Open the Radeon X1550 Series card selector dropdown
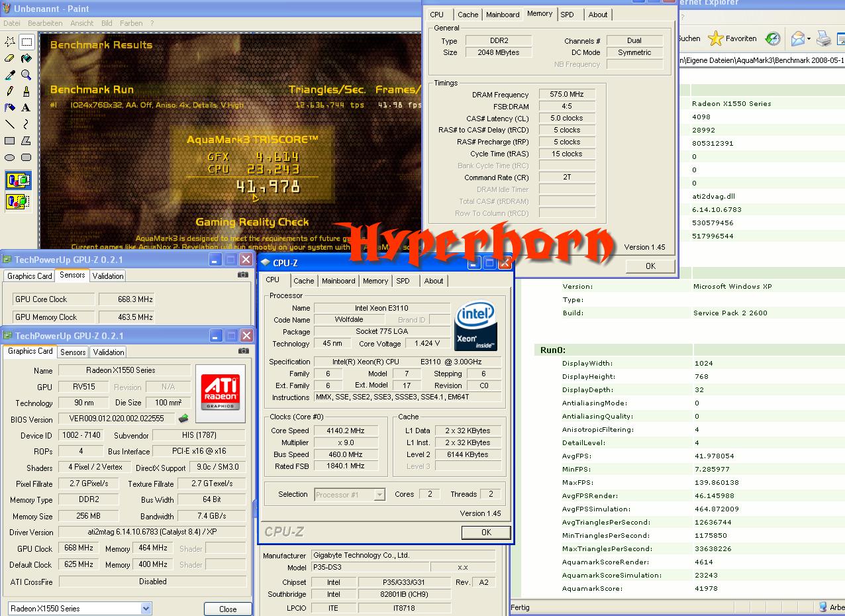The image size is (845, 616). [146, 608]
